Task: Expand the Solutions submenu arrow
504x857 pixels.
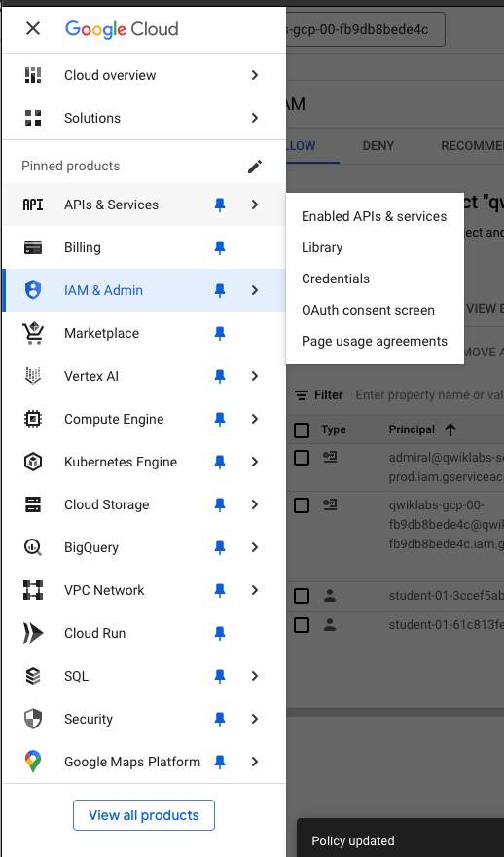Action: coord(255,118)
